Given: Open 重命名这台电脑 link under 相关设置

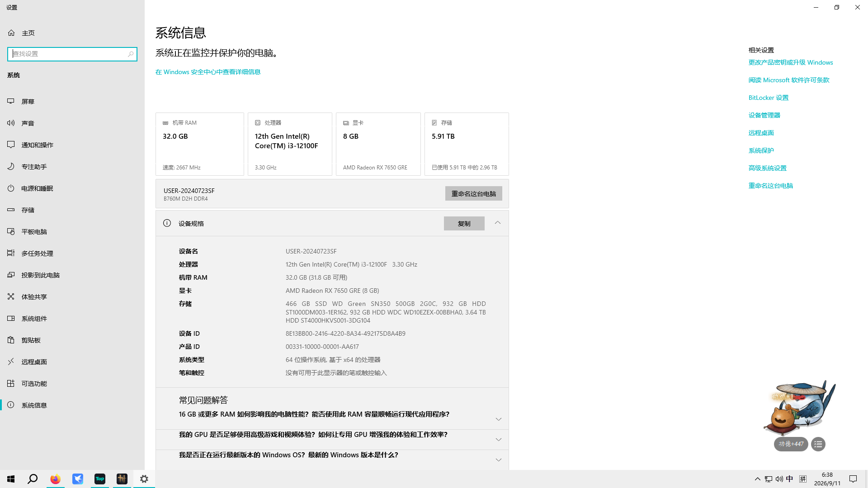Looking at the screenshot, I should (x=771, y=186).
